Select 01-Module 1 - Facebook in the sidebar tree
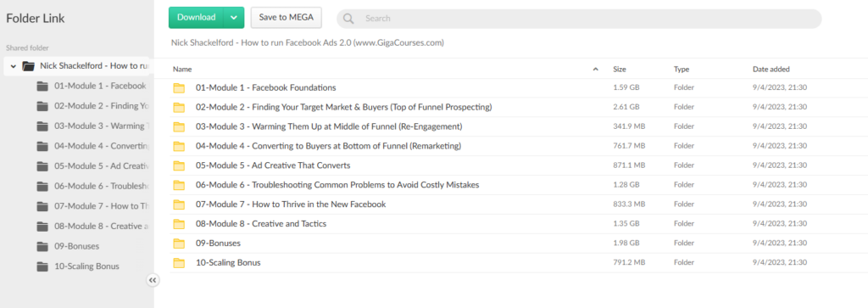Image resolution: width=868 pixels, height=308 pixels. tap(100, 86)
